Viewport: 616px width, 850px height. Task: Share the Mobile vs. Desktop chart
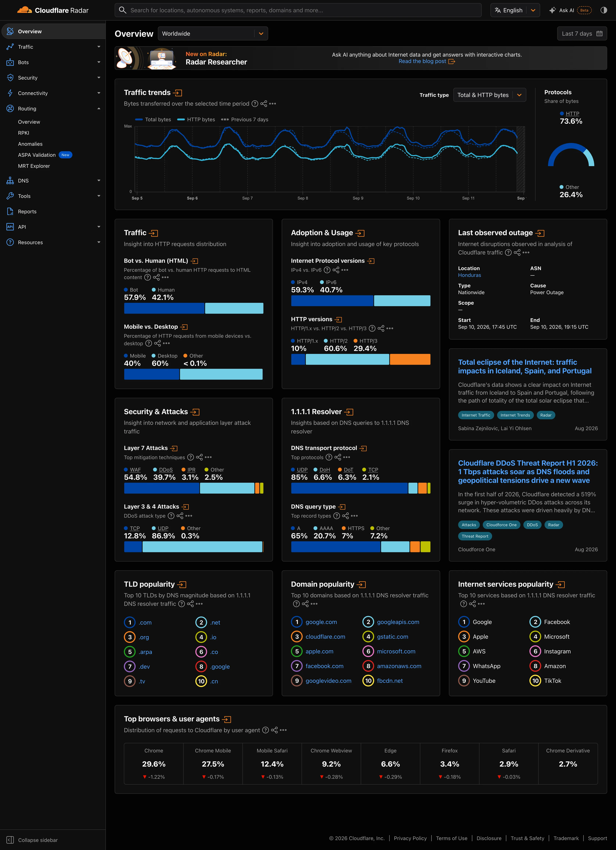pyautogui.click(x=157, y=343)
